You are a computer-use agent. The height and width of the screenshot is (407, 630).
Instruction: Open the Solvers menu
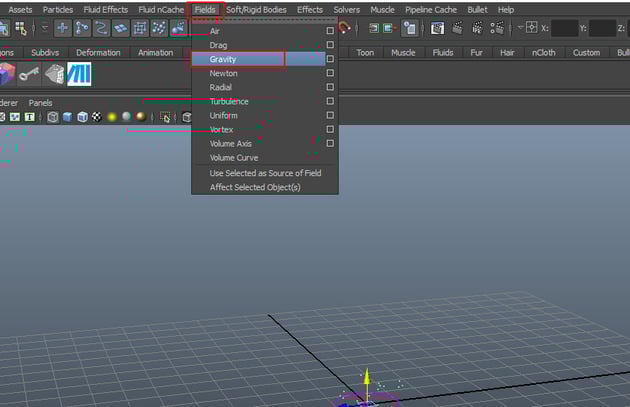click(x=347, y=9)
